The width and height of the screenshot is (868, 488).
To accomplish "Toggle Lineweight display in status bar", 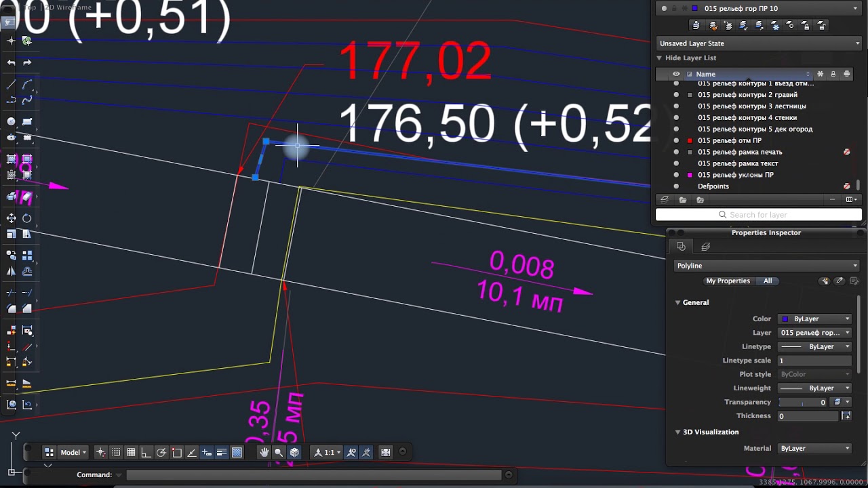I will pos(222,452).
